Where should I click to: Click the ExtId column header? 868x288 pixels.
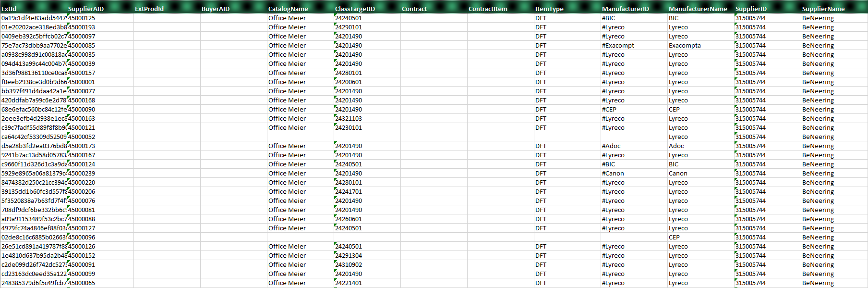point(9,9)
